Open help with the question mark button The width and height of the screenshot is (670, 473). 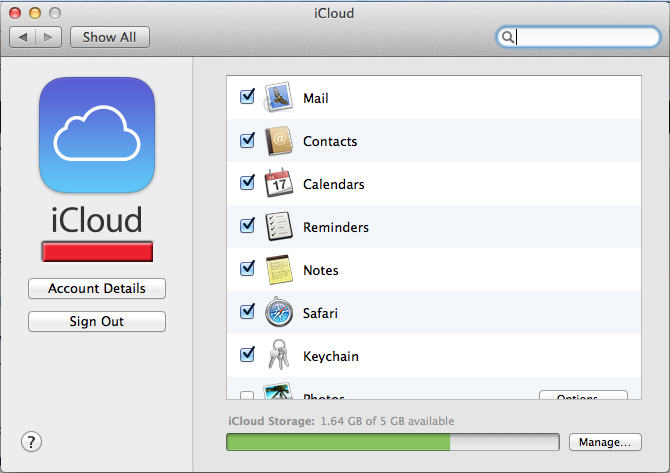[32, 442]
